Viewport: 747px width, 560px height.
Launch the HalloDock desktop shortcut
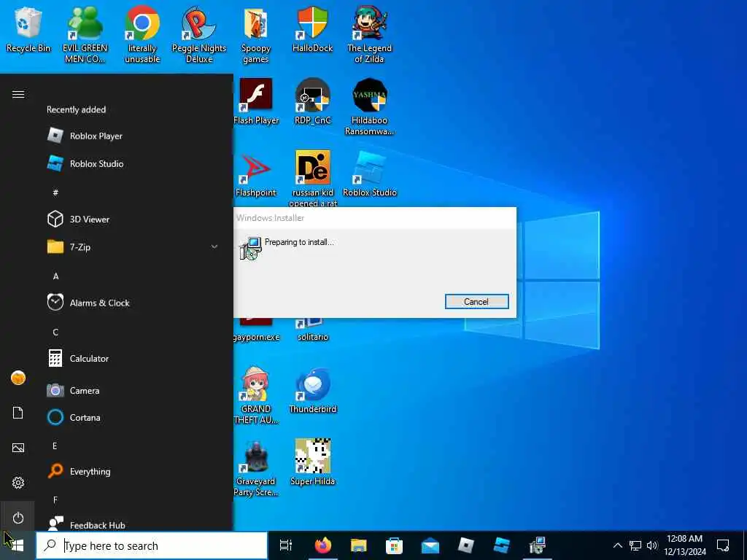(x=312, y=29)
